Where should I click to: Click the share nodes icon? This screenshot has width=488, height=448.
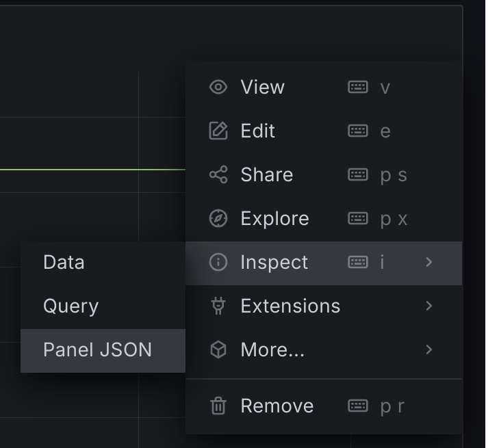218,174
